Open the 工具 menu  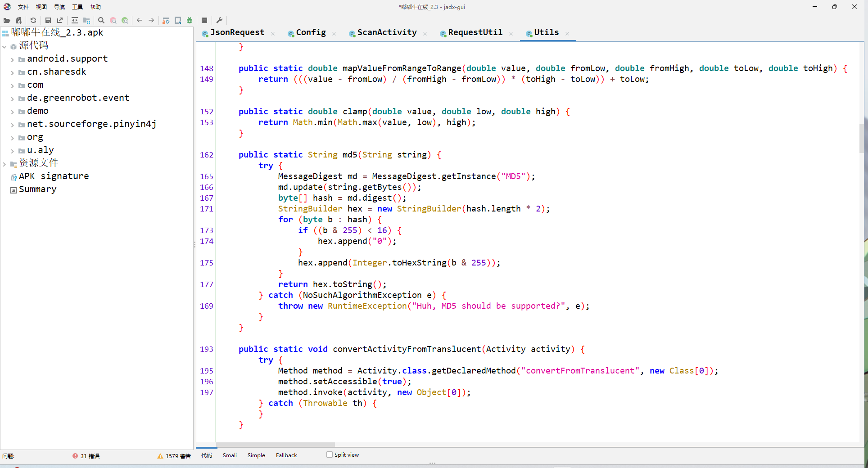tap(77, 7)
